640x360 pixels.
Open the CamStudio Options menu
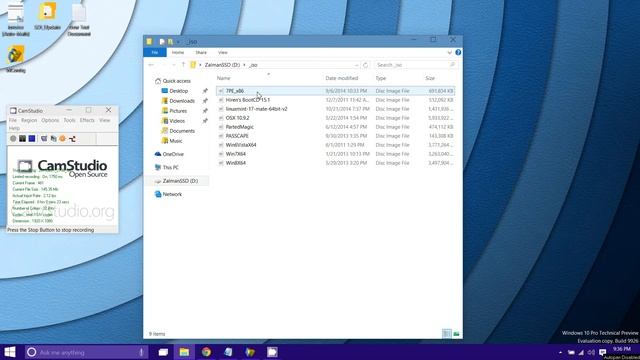coord(50,120)
